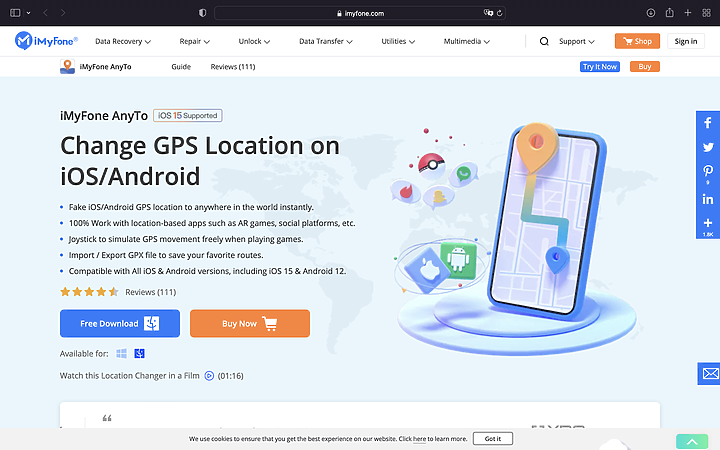Click the Sign in button
This screenshot has height=450, width=720.
686,41
